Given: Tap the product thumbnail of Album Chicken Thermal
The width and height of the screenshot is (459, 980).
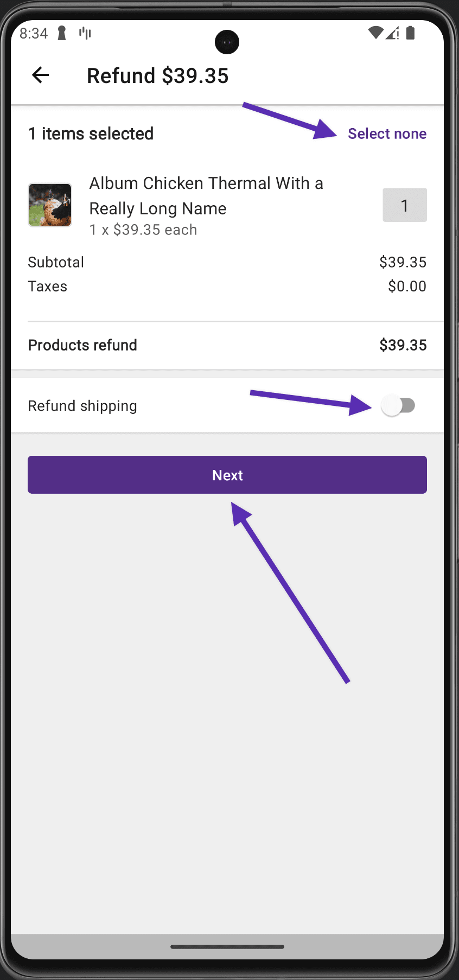Looking at the screenshot, I should 50,205.
